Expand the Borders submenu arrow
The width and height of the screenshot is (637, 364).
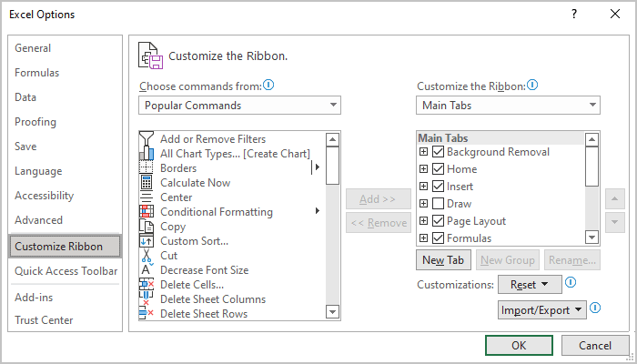click(x=317, y=167)
